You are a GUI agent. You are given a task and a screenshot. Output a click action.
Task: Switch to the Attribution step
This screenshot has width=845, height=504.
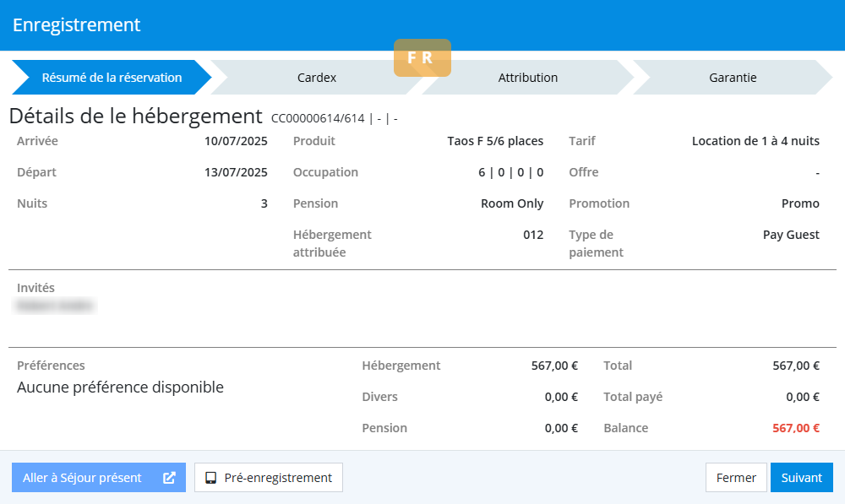527,78
